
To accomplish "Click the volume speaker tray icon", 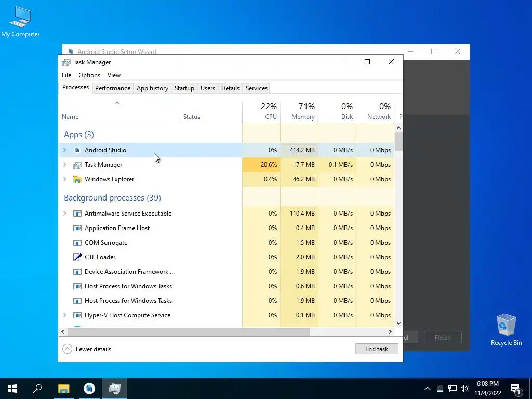I will [x=464, y=389].
